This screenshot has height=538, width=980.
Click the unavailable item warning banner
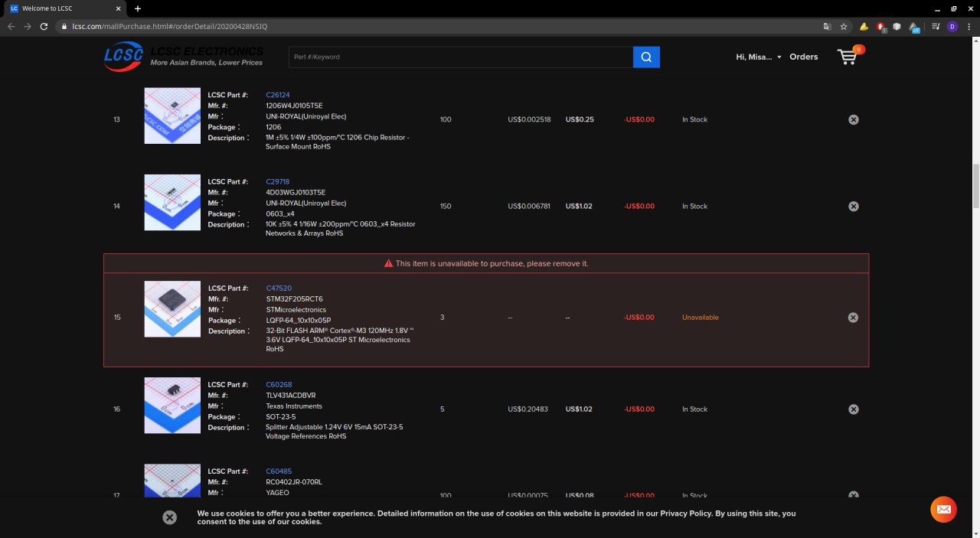[486, 263]
